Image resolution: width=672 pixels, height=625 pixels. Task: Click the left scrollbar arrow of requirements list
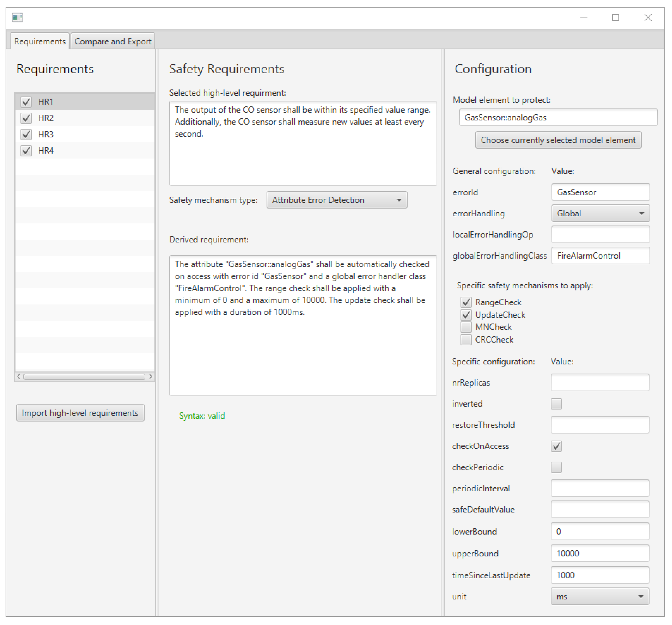[19, 376]
